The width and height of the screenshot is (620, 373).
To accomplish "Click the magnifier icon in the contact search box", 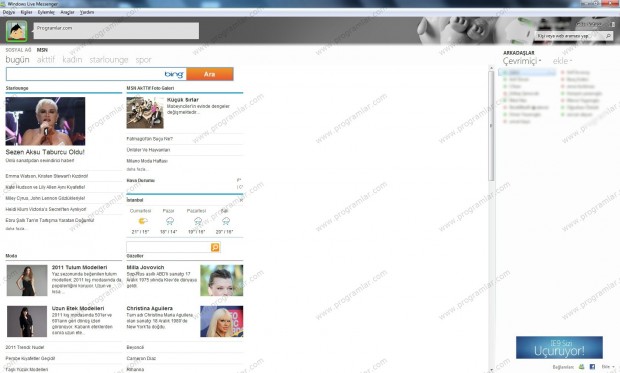I will point(608,36).
